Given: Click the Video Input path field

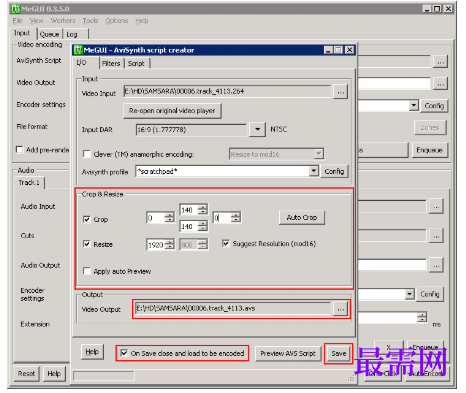Looking at the screenshot, I should coord(227,91).
